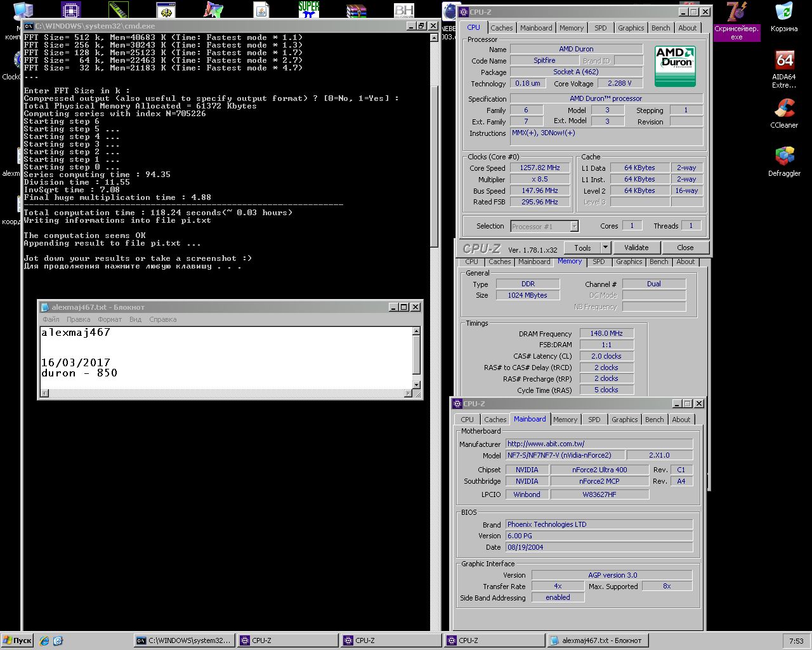Open the BH desktop shortcut icon
This screenshot has height=650, width=812.
[x=404, y=10]
